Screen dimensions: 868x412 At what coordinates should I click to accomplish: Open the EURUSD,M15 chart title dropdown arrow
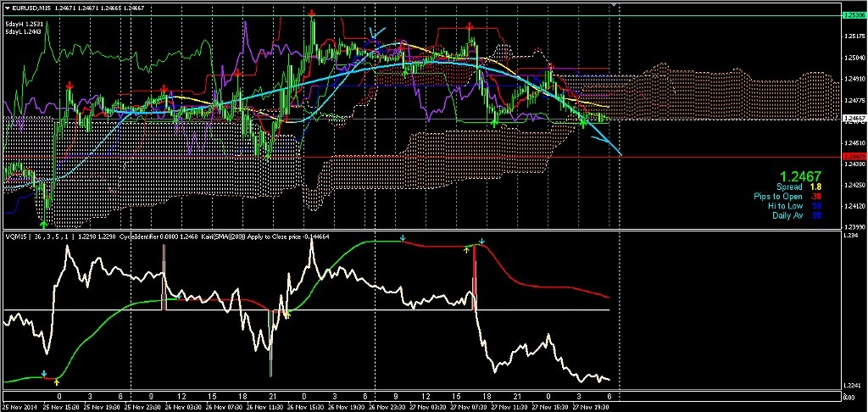[7, 7]
